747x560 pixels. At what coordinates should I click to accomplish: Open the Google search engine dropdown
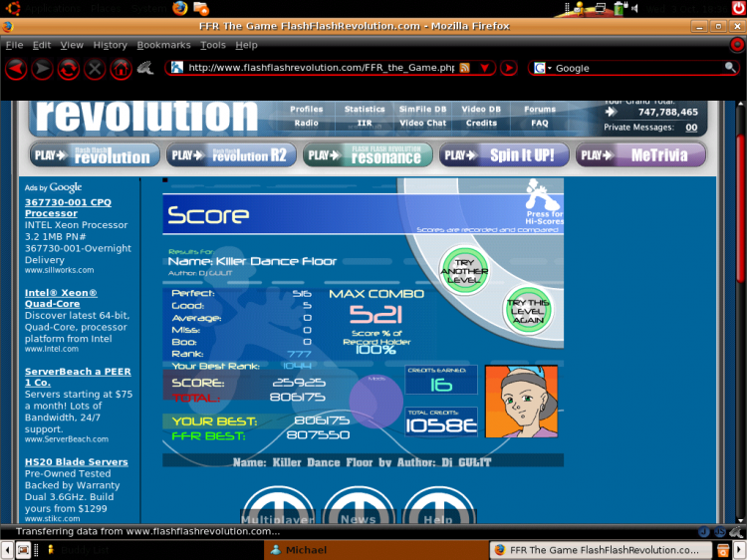[543, 68]
